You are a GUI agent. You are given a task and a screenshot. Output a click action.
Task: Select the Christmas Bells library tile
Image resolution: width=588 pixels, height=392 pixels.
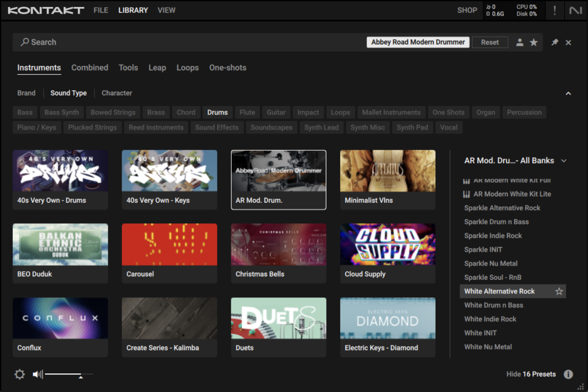[x=278, y=253]
